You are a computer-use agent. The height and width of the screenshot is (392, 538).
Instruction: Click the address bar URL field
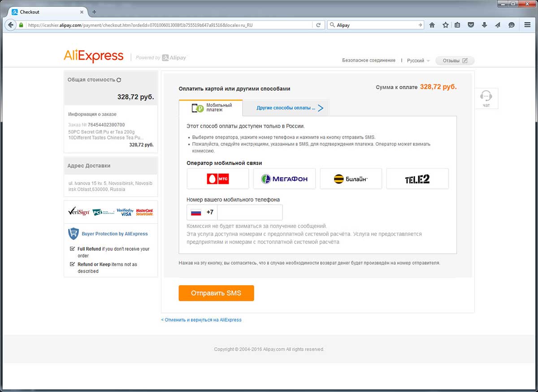coord(169,25)
